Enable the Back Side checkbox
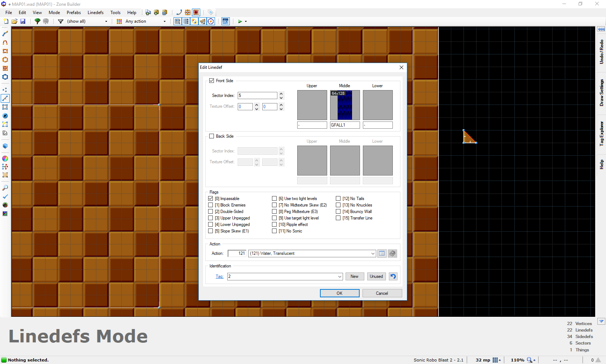This screenshot has width=606, height=364. pos(212,136)
